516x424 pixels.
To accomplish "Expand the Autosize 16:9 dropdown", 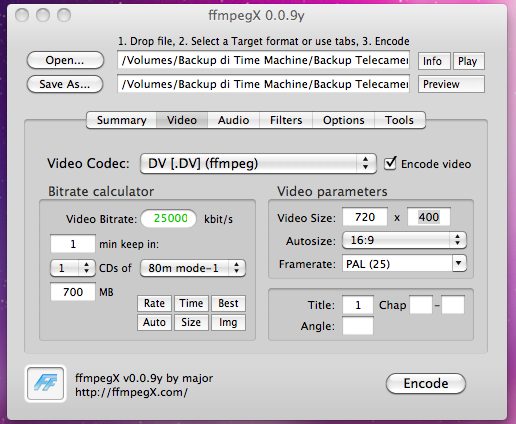I will click(404, 240).
